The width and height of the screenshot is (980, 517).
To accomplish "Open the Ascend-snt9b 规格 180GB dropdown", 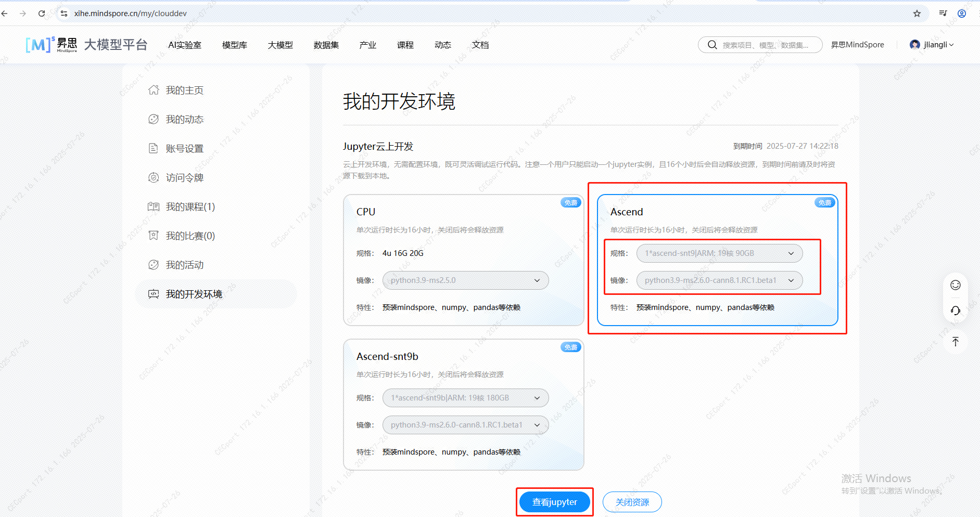I will (466, 398).
